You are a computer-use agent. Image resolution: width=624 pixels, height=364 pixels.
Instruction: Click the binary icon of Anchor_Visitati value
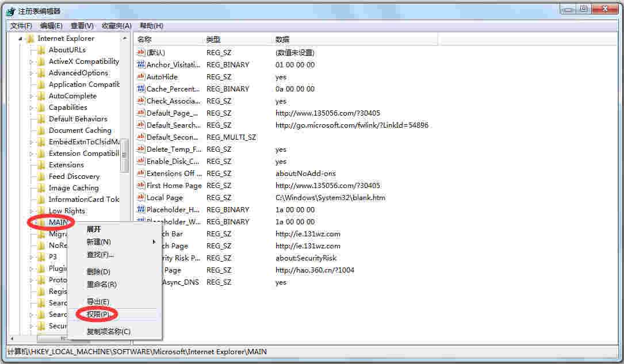(x=140, y=64)
